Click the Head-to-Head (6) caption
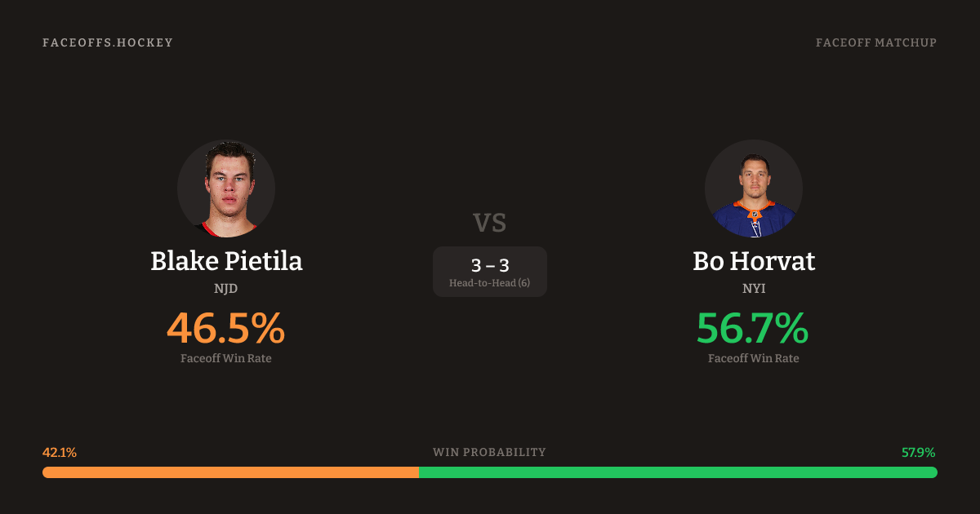The height and width of the screenshot is (514, 980). pyautogui.click(x=490, y=283)
